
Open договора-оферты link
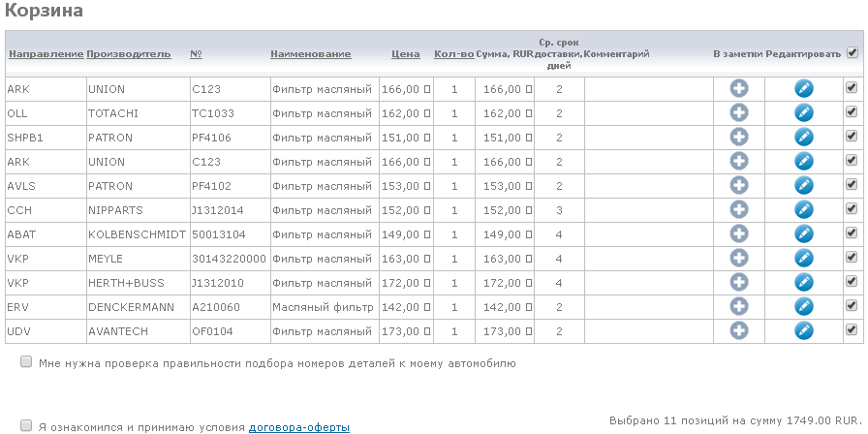(x=298, y=426)
